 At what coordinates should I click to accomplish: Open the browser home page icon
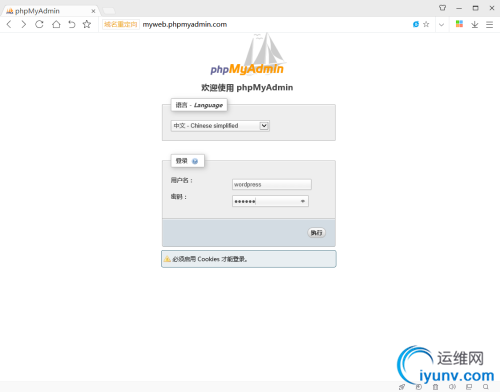[56, 24]
